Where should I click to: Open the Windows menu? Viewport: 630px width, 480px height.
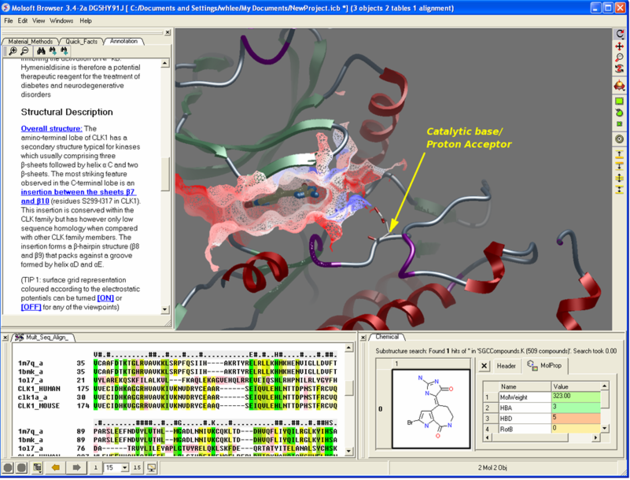pyautogui.click(x=61, y=20)
